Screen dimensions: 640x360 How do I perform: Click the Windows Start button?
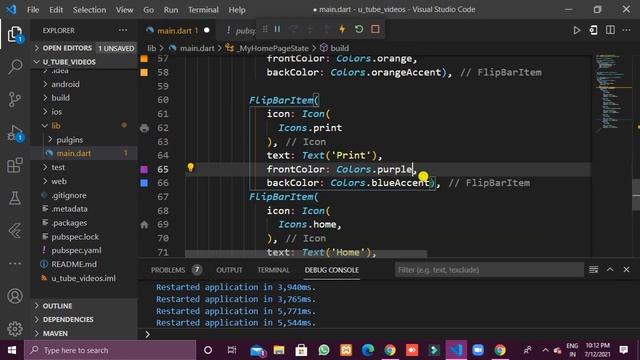pyautogui.click(x=12, y=350)
